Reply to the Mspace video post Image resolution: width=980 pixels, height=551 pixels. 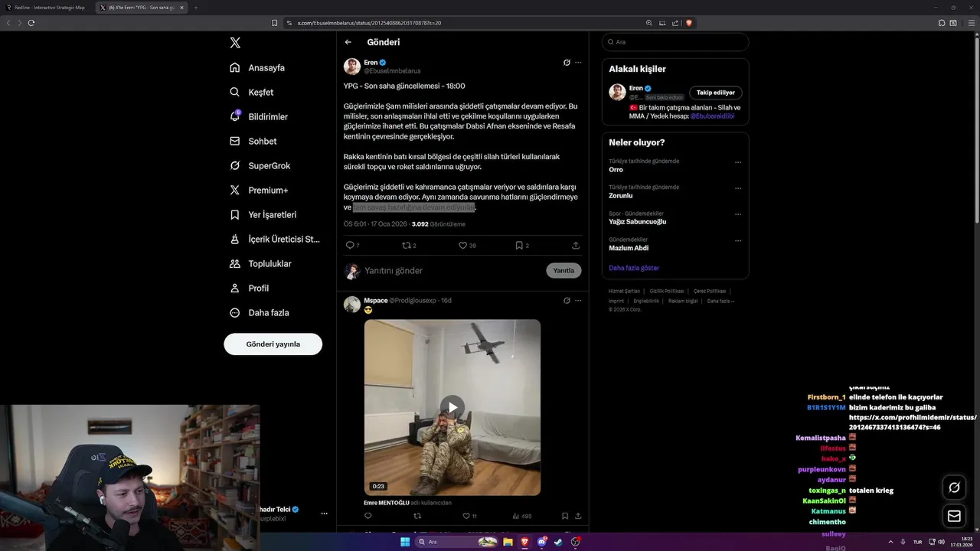point(368,517)
